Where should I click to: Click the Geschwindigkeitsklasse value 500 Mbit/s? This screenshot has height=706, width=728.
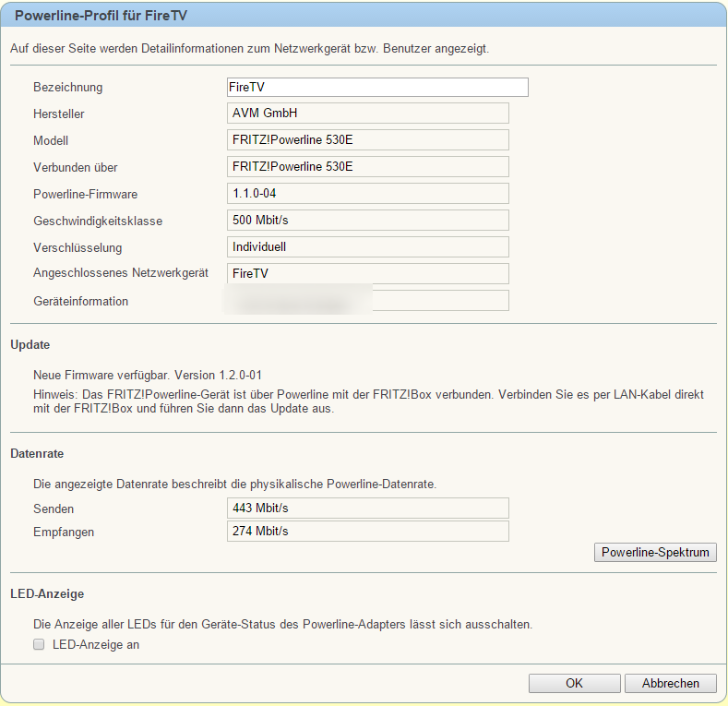click(x=368, y=221)
